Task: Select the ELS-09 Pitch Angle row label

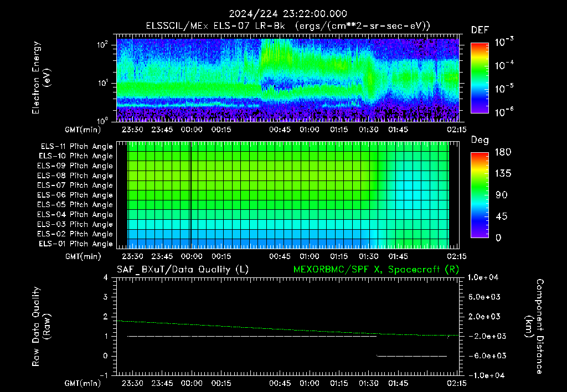Action: tap(75, 166)
